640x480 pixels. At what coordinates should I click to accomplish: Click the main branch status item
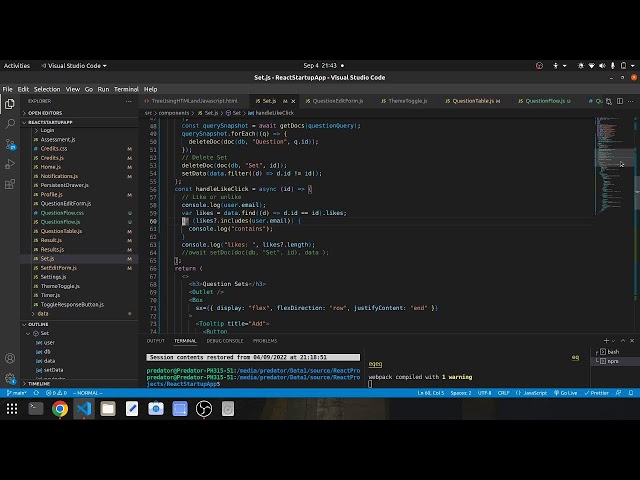17,393
